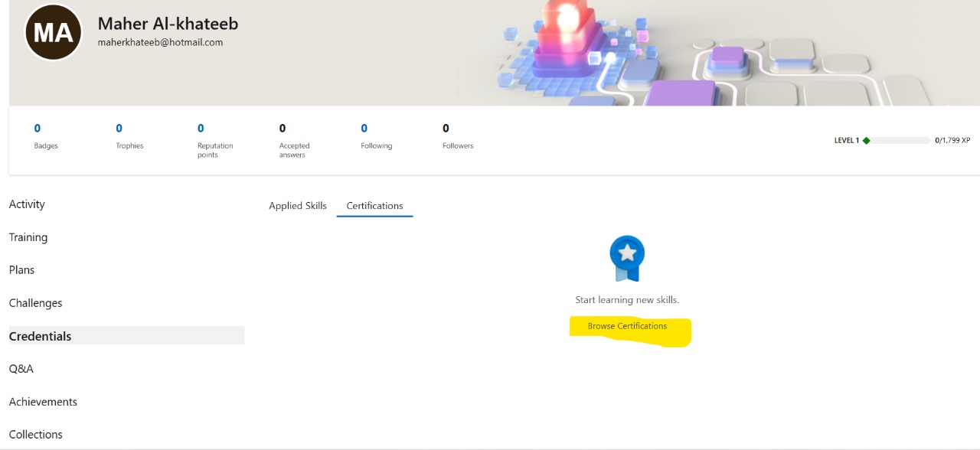Click the 'Followers' stat label
The height and width of the screenshot is (450, 980).
tap(458, 146)
